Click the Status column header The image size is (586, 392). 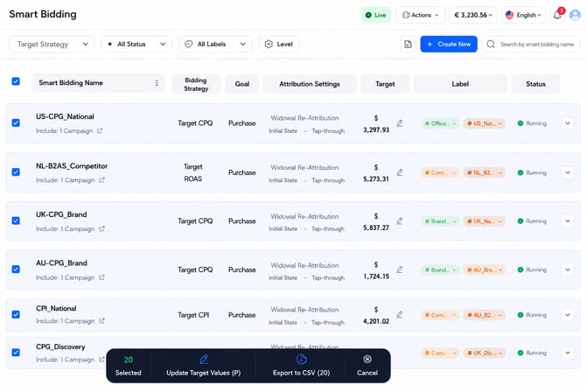click(x=535, y=84)
